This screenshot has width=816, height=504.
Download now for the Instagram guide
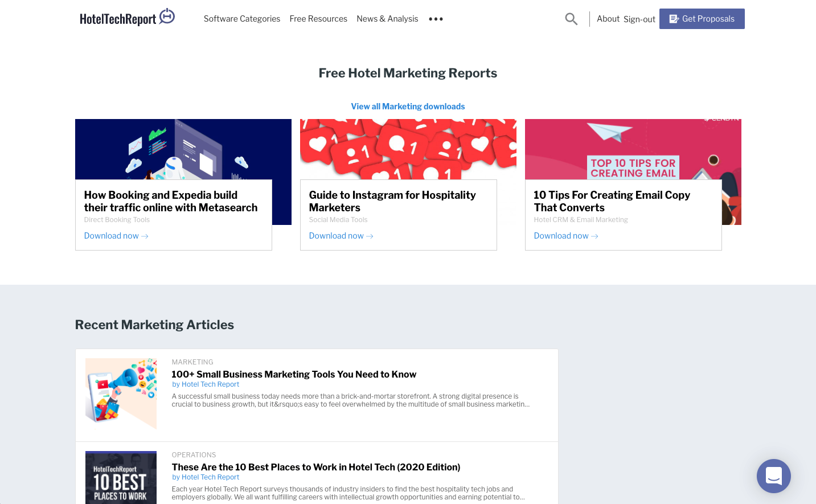(x=341, y=236)
